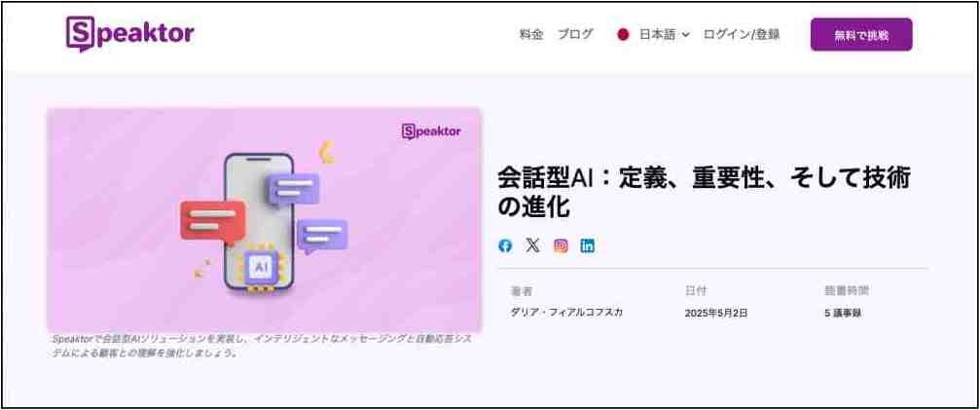Click the chevron next to 日本語
Image resolution: width=980 pixels, height=410 pixels.
(686, 36)
